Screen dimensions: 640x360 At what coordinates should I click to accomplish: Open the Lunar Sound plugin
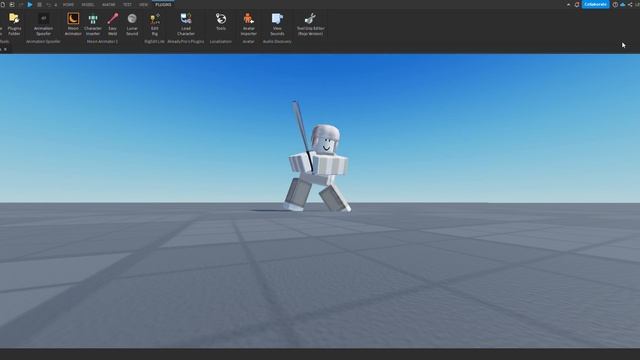(x=132, y=24)
